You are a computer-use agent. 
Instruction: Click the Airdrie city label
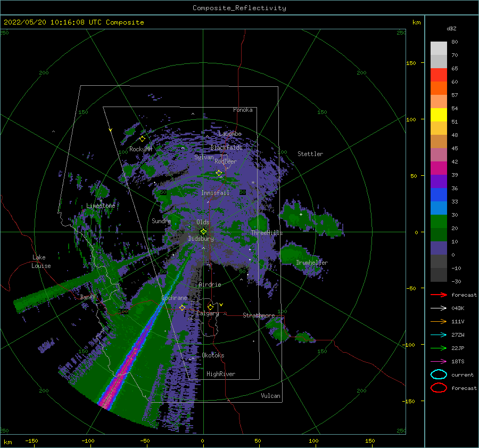click(x=210, y=284)
